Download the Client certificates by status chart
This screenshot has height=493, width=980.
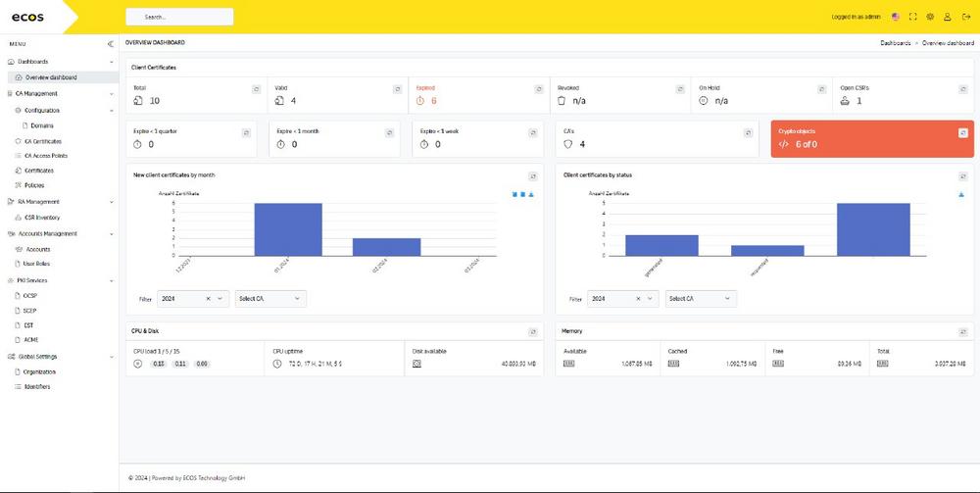click(961, 194)
